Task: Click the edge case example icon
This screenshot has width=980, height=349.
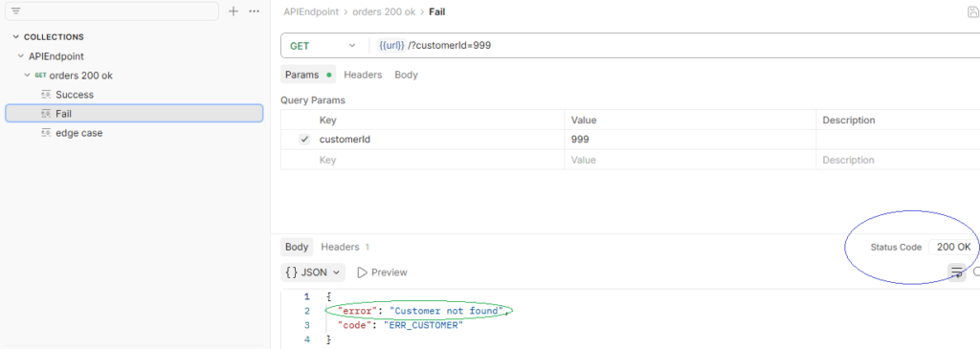Action: pyautogui.click(x=46, y=132)
